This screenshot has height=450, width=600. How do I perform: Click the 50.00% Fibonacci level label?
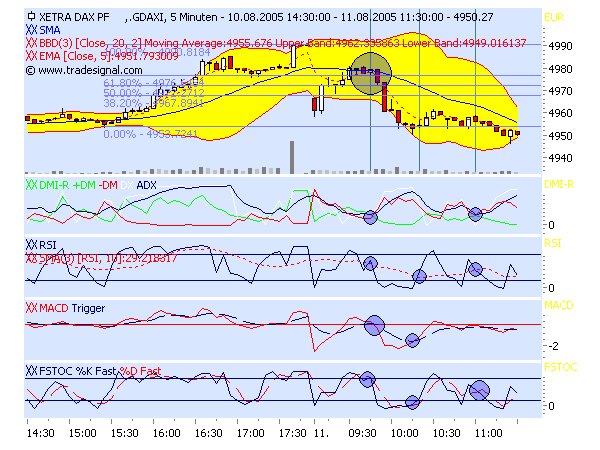click(x=153, y=93)
